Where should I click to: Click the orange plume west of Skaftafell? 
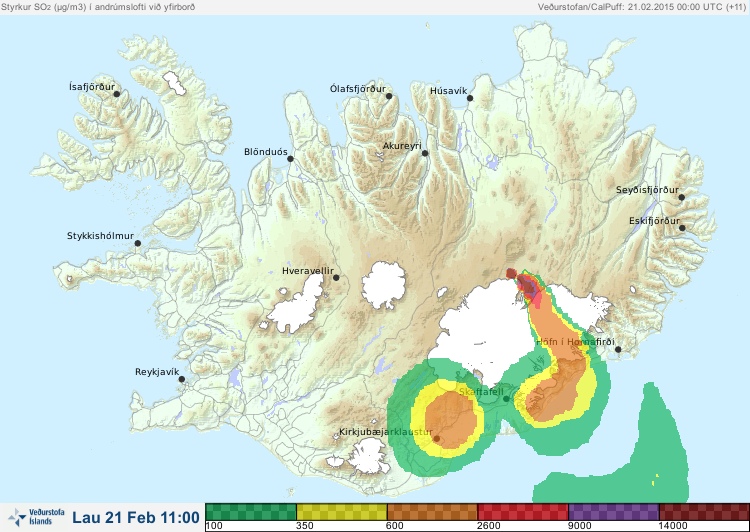pyautogui.click(x=451, y=420)
